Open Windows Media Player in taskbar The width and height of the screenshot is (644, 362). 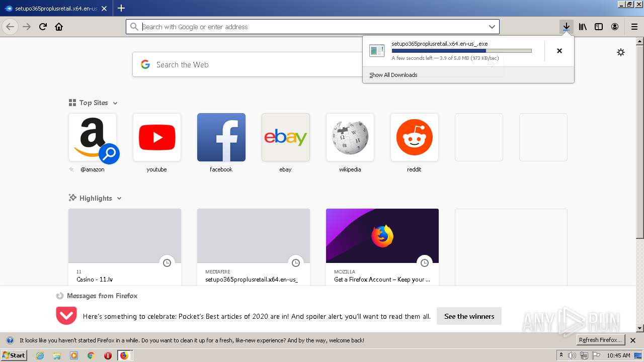tap(74, 355)
